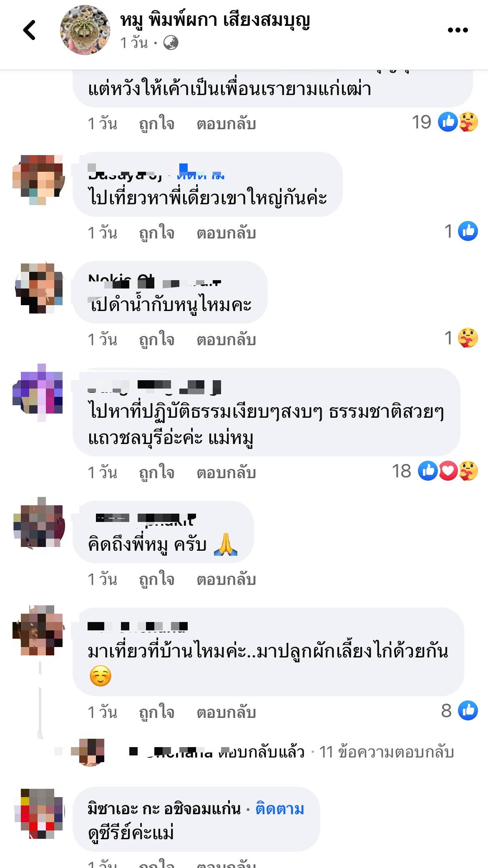Viewport: 488px width, 868px height.
Task: Open post author name หมู พิมพ์ผกา เสียงสมบุญ
Action: 215,20
